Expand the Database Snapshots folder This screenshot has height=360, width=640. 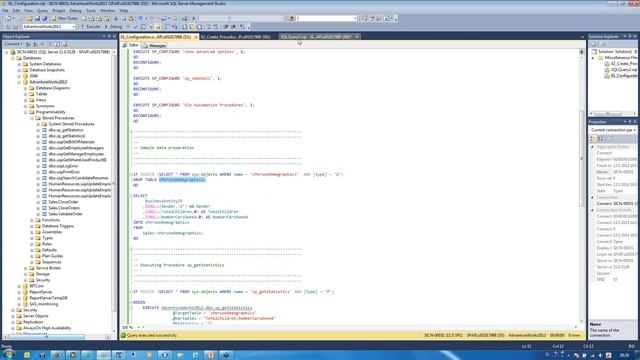coord(19,70)
